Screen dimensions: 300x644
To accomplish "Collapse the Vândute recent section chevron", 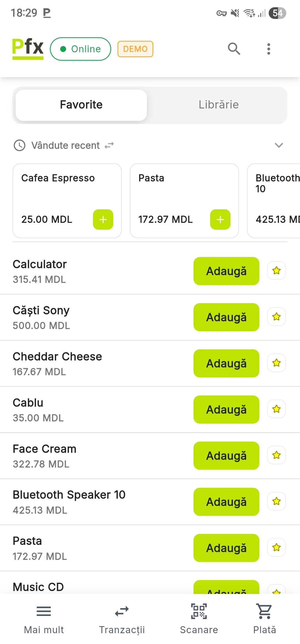I will pyautogui.click(x=279, y=145).
